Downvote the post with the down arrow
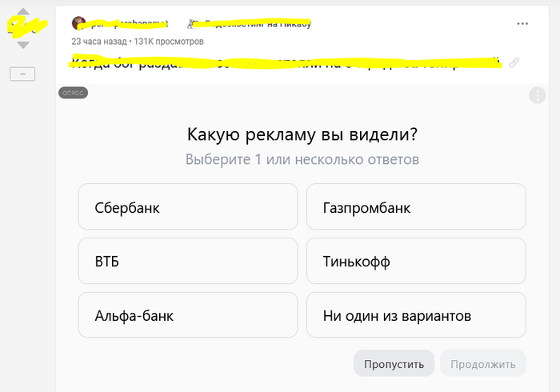 pyautogui.click(x=23, y=45)
